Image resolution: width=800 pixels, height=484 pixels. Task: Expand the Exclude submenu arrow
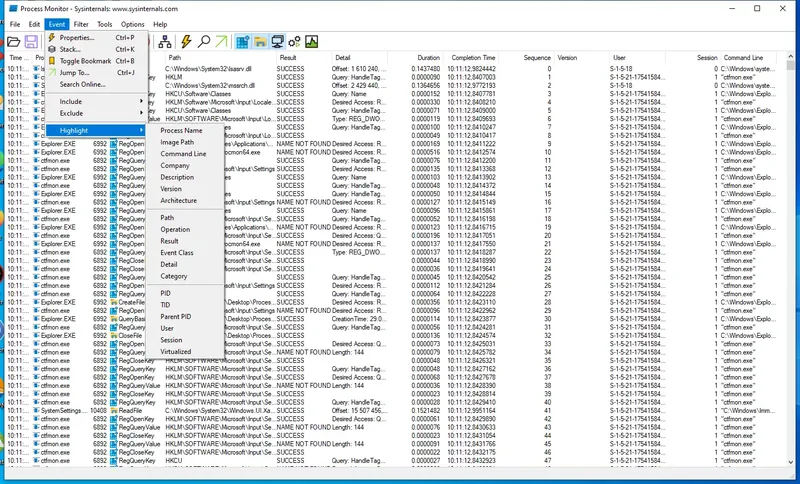141,113
